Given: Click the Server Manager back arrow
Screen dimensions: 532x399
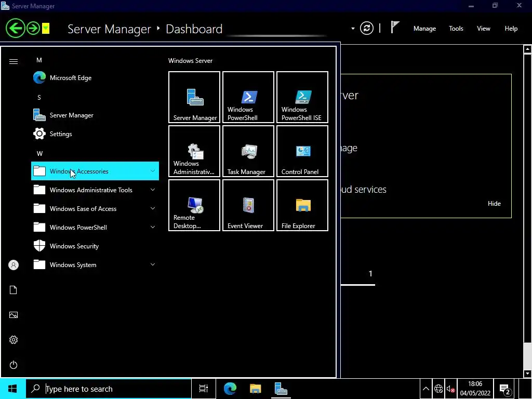Looking at the screenshot, I should click(15, 28).
